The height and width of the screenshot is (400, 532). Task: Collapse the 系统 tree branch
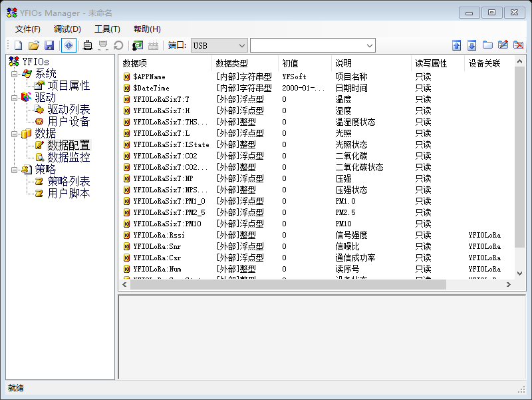point(14,74)
